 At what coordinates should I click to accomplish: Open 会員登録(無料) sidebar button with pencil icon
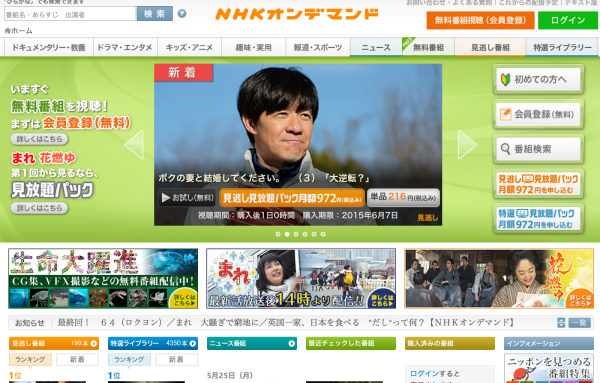(538, 114)
